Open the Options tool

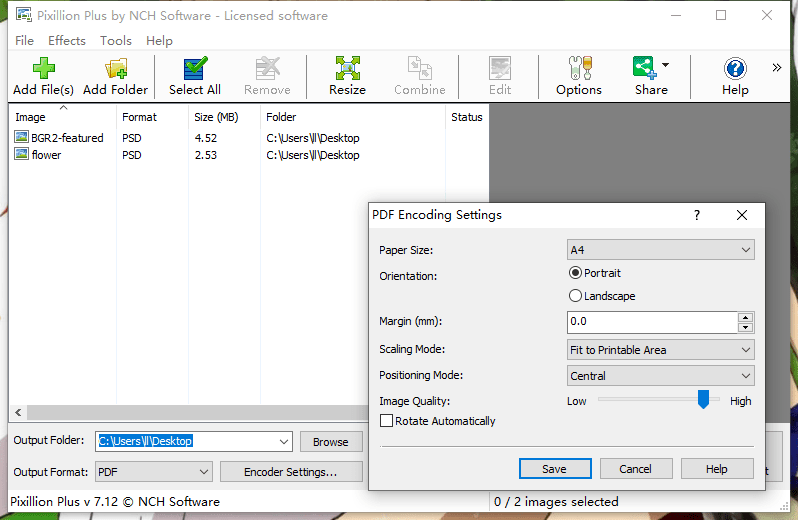pos(580,68)
